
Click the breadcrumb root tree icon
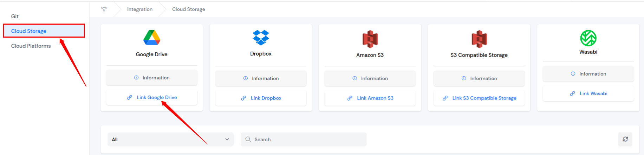(104, 9)
